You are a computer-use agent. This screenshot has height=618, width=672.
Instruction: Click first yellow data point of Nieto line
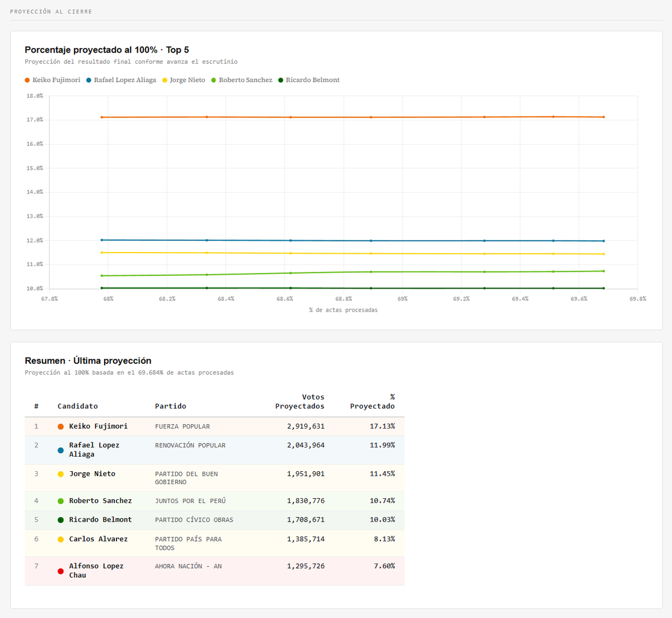101,253
